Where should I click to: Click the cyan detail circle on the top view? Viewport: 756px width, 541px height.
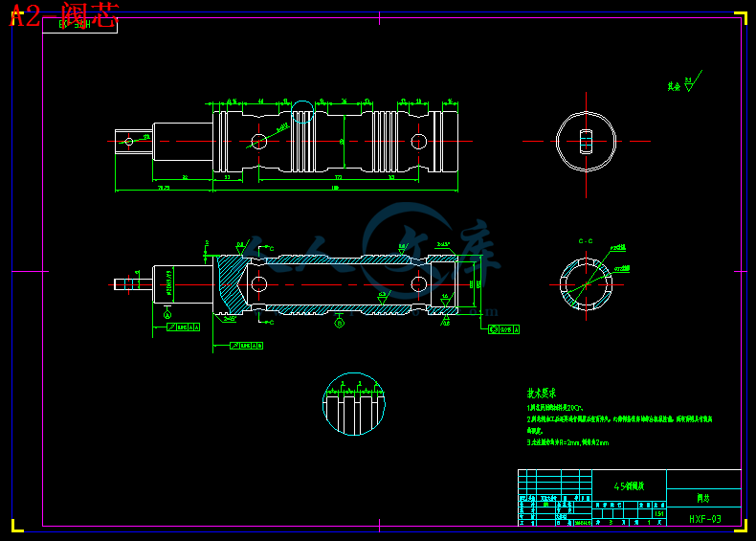pyautogui.click(x=302, y=112)
